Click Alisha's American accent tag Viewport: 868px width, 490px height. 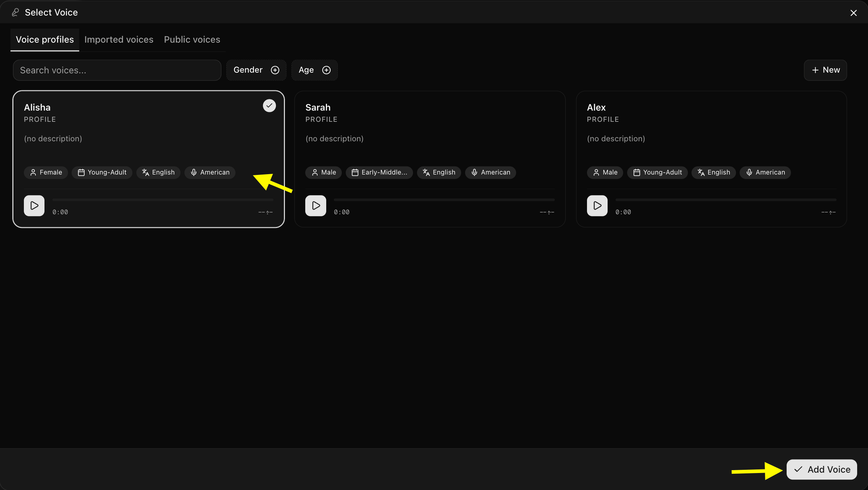pos(210,172)
